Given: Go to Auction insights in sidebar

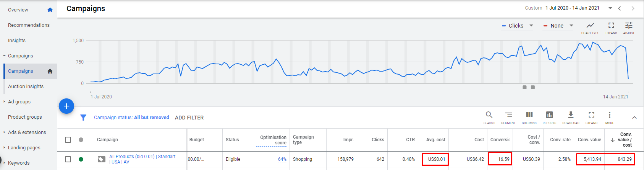Looking at the screenshot, I should pos(26,87).
